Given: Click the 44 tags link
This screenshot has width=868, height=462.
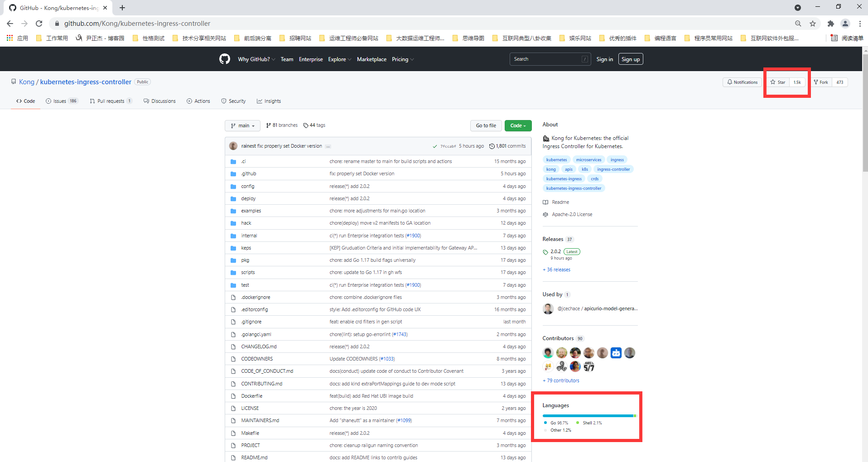Looking at the screenshot, I should (314, 125).
